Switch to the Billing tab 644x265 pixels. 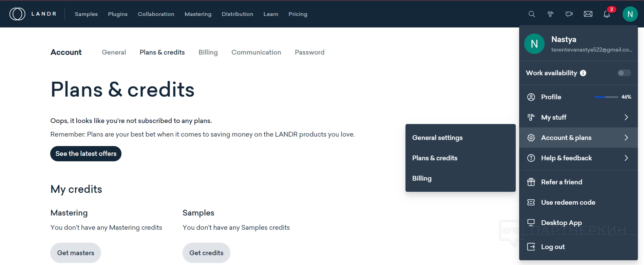click(208, 53)
